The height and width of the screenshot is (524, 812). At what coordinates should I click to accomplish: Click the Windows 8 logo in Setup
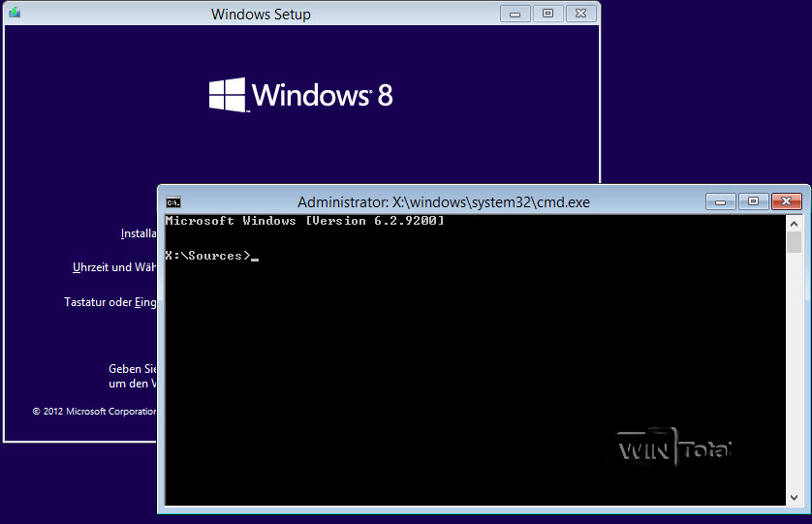click(x=301, y=95)
